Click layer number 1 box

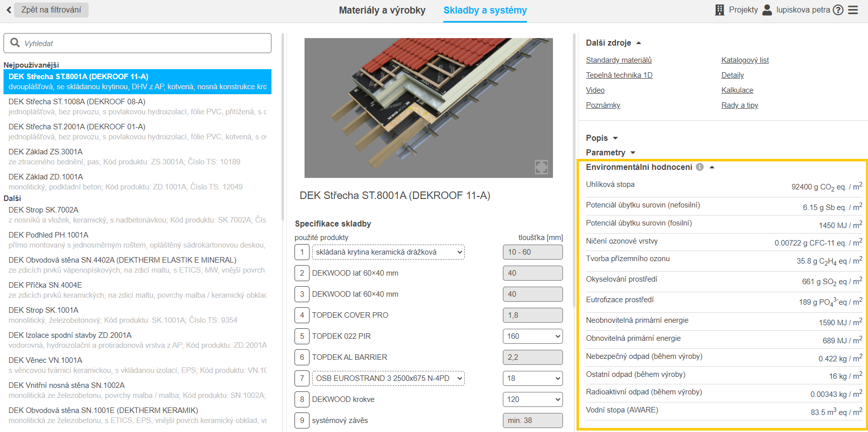tap(302, 252)
